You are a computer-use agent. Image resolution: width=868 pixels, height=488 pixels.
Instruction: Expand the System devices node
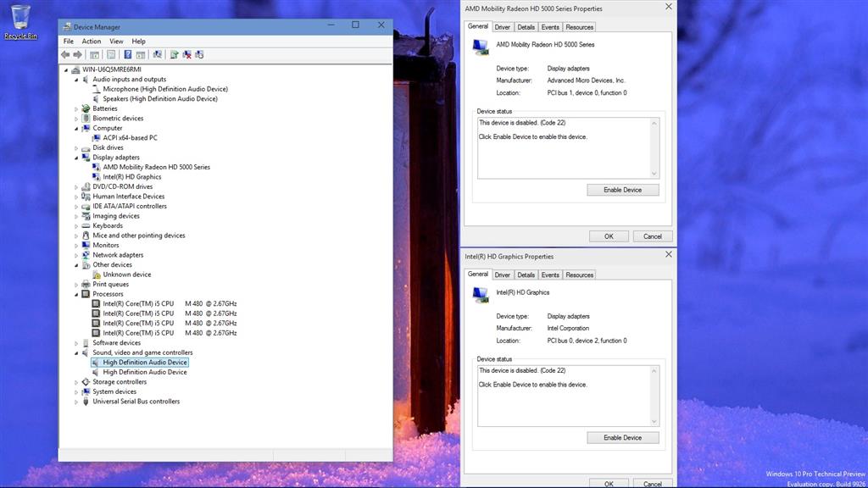(76, 391)
